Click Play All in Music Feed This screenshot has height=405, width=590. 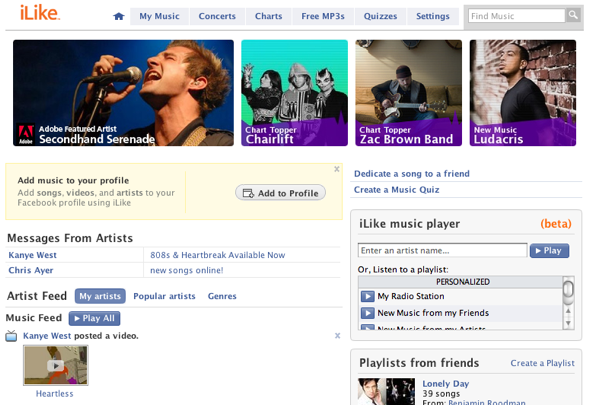click(94, 318)
